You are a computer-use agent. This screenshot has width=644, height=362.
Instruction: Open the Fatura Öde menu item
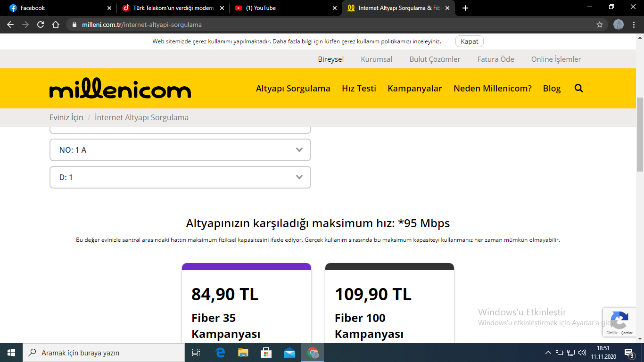[x=496, y=59]
